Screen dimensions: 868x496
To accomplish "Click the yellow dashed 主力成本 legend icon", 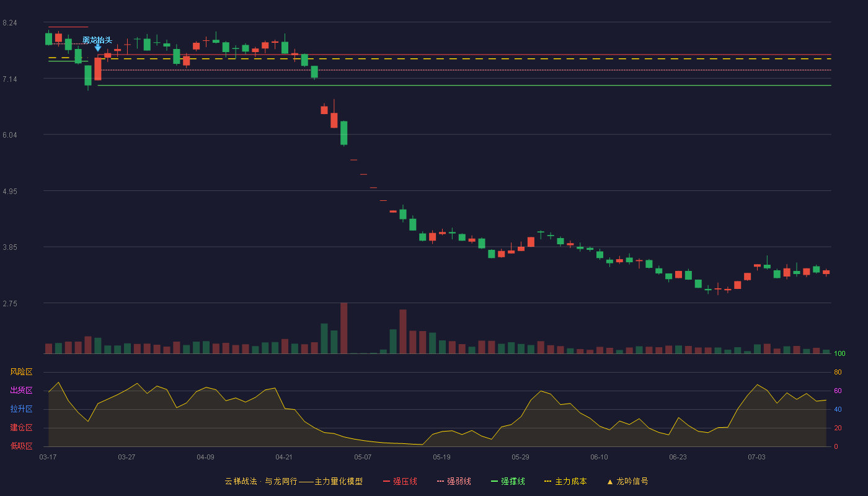I will [548, 481].
